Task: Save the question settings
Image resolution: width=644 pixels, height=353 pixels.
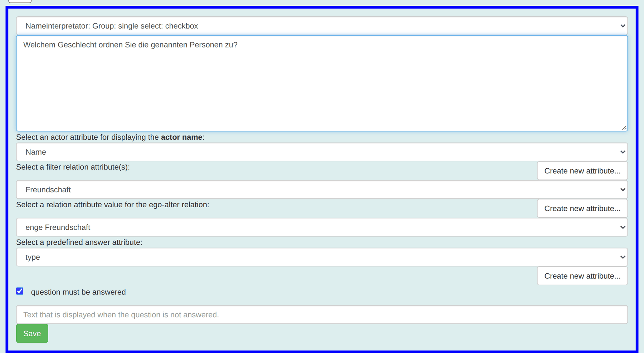Action: (x=32, y=333)
